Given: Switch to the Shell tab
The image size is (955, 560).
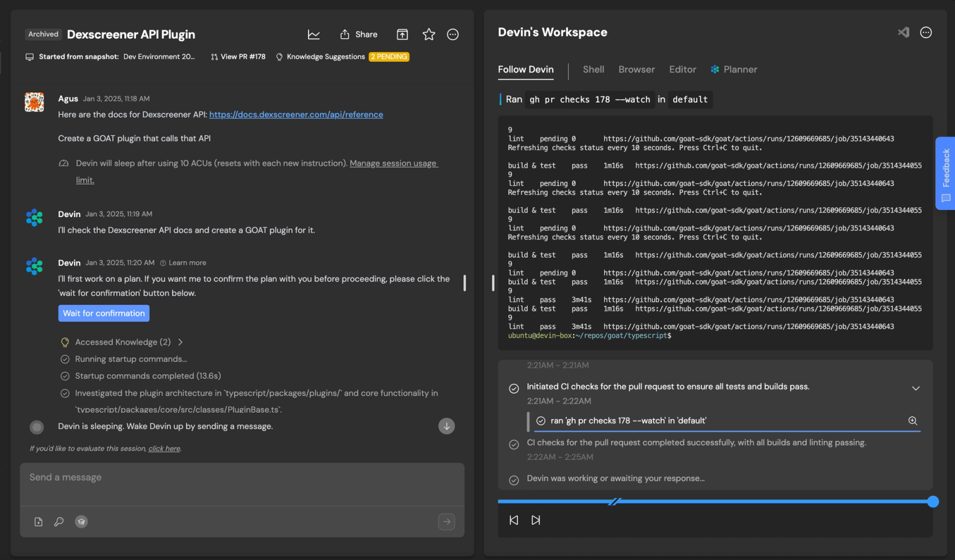Looking at the screenshot, I should click(593, 70).
